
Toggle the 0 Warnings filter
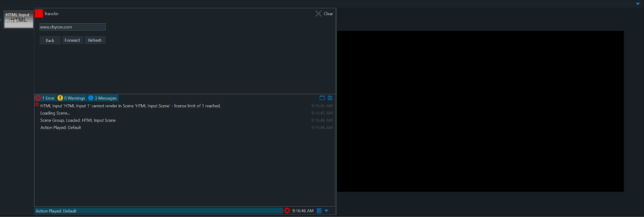(x=71, y=98)
